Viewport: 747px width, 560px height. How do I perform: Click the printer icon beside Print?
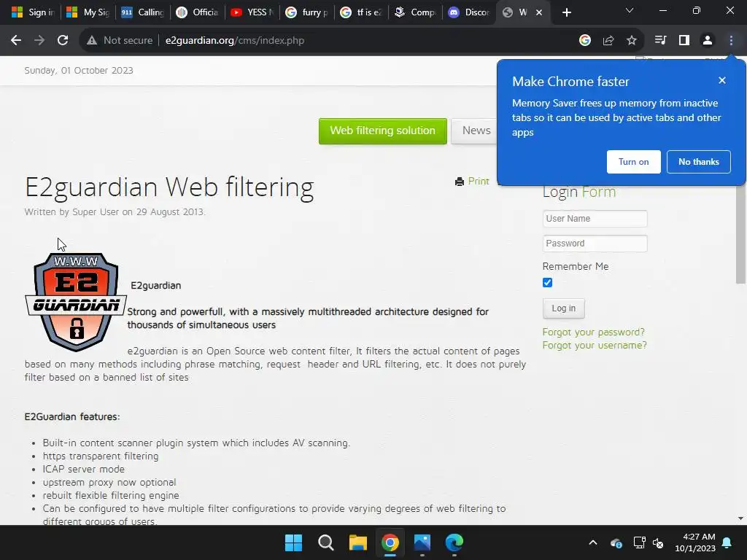coord(460,182)
